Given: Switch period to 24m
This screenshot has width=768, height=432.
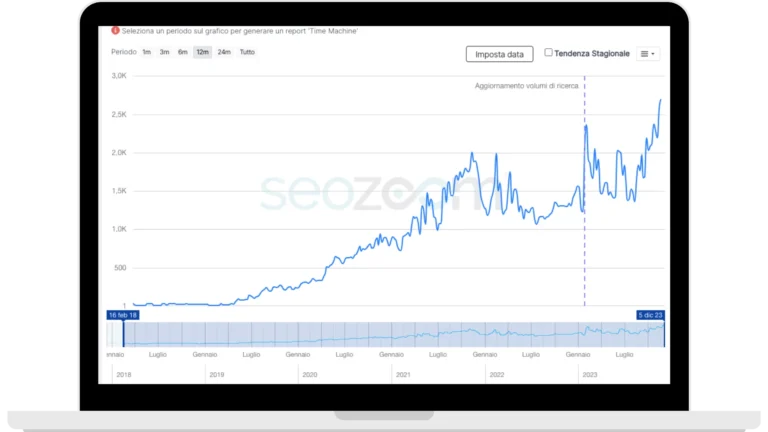Looking at the screenshot, I should [x=224, y=52].
